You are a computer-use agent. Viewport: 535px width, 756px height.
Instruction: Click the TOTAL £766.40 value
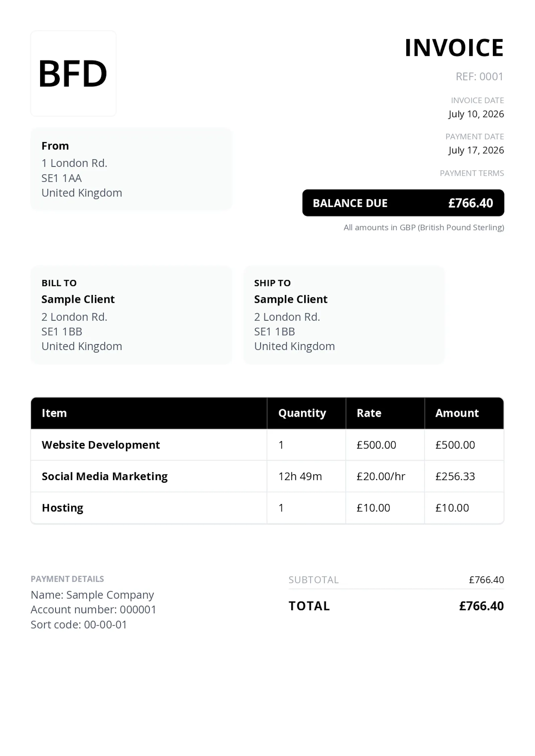481,606
